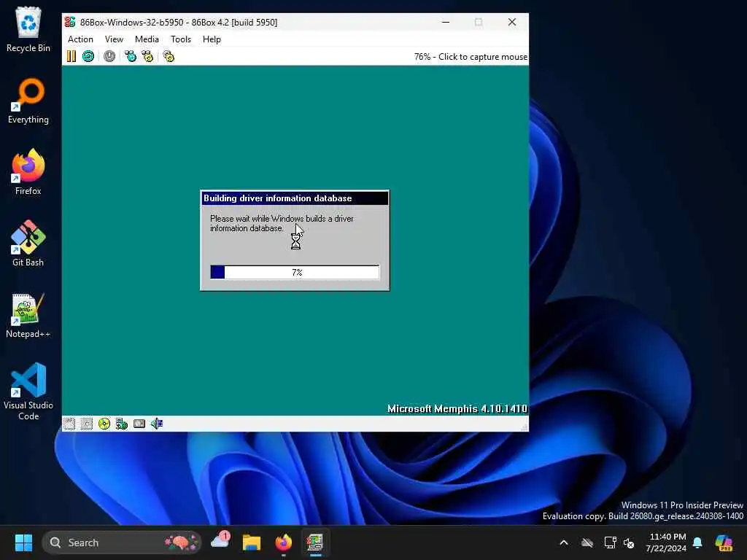Open the Media menu
Image resolution: width=747 pixels, height=560 pixels.
(x=147, y=39)
